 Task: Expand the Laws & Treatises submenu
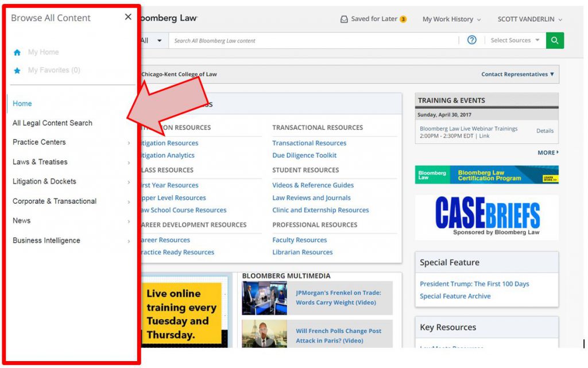pos(129,162)
